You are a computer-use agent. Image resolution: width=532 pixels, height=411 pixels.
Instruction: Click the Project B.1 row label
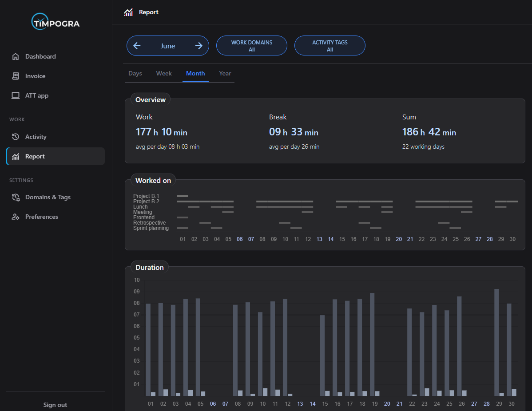[x=146, y=196]
